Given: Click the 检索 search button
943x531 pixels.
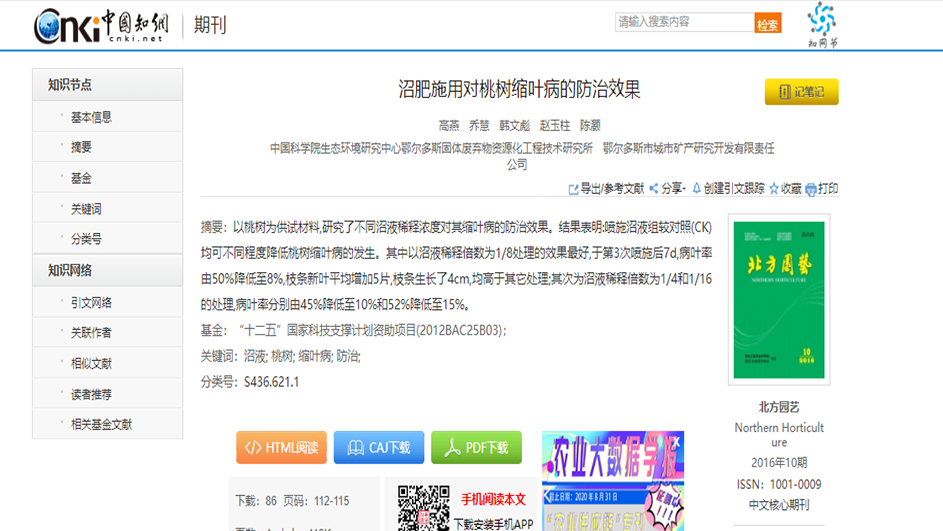Looking at the screenshot, I should (x=767, y=24).
